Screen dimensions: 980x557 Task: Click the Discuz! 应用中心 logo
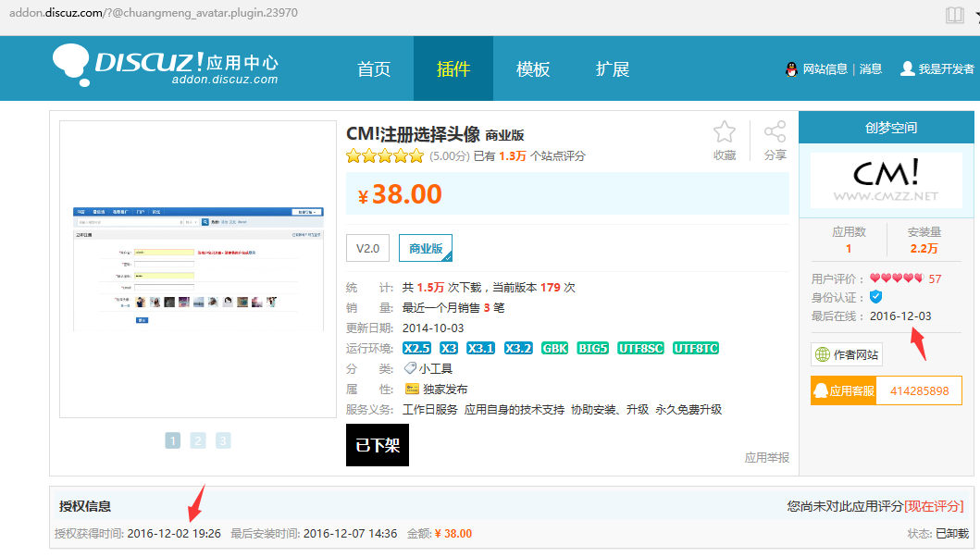click(166, 65)
